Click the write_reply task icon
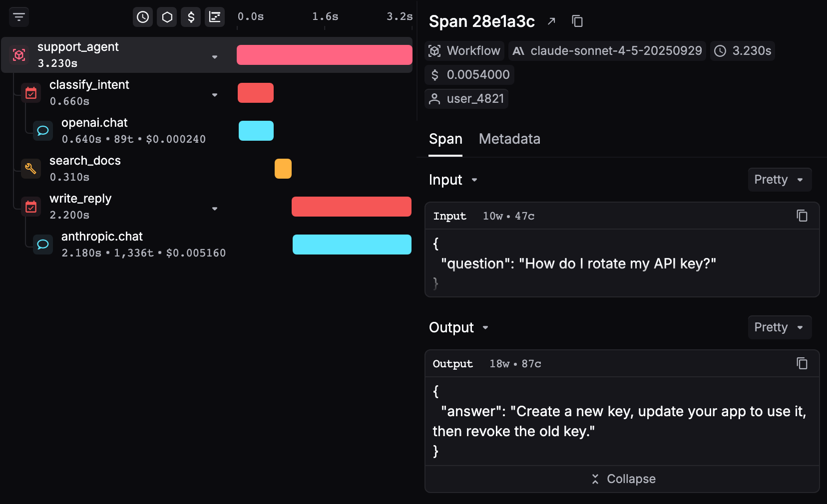The image size is (827, 504). tap(31, 207)
